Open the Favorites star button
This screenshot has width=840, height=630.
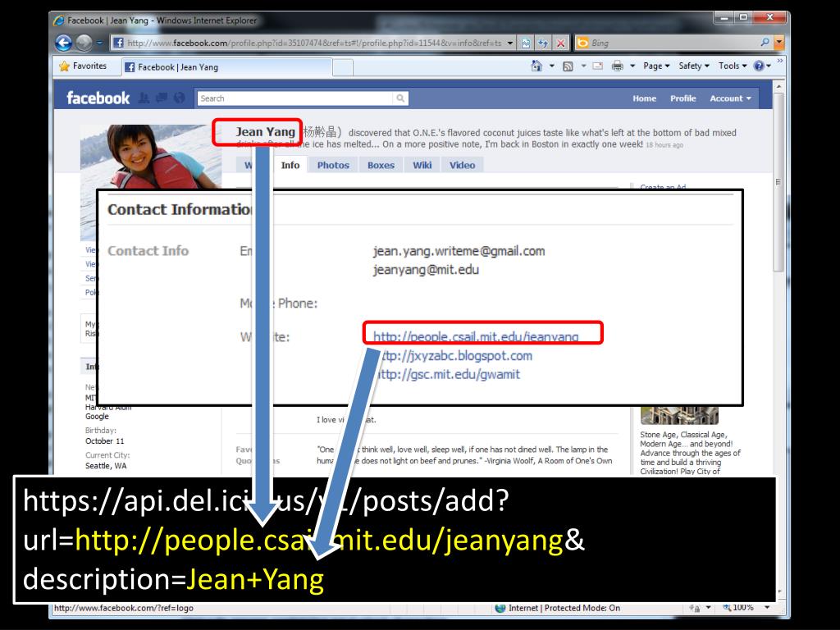click(83, 66)
